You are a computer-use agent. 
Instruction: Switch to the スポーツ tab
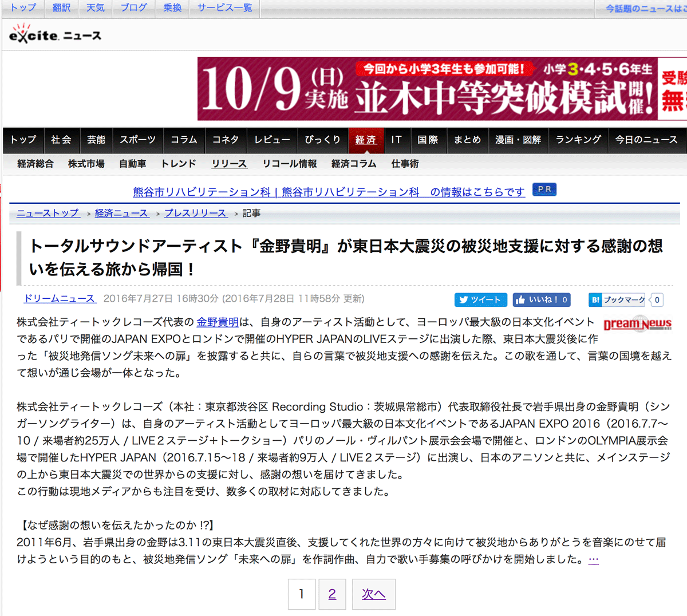pos(137,140)
